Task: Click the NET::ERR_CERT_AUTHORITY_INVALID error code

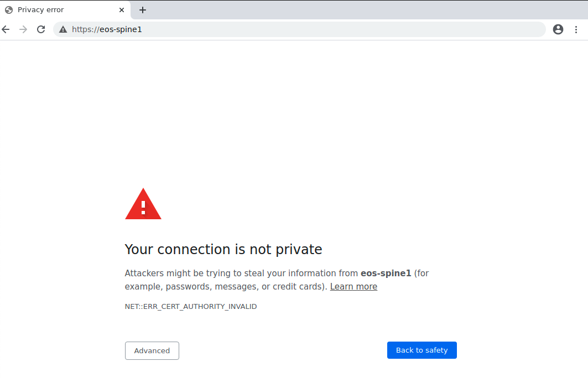Action: [x=191, y=306]
